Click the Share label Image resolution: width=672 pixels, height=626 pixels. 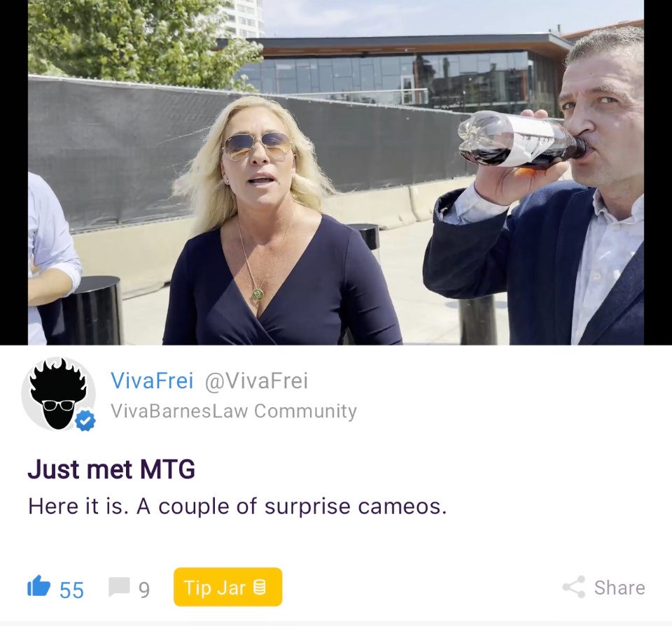619,588
